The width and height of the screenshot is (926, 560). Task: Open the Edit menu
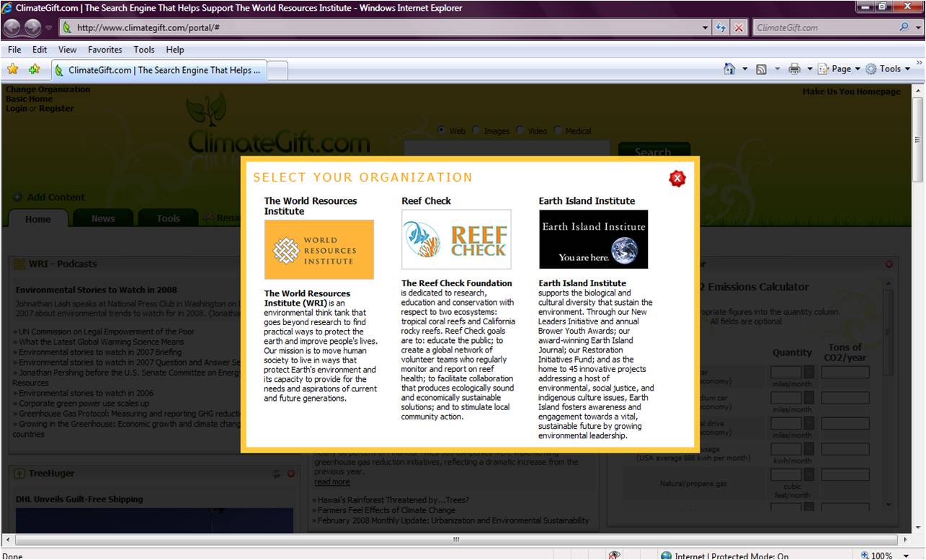40,50
